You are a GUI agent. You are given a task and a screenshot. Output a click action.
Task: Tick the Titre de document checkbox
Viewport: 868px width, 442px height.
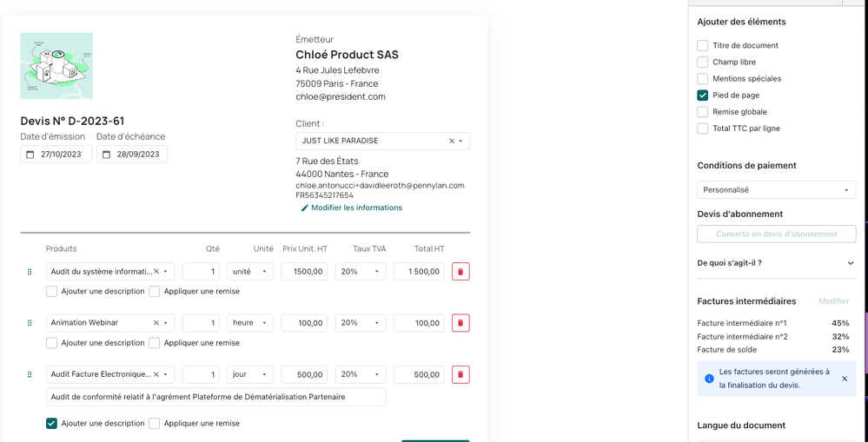click(702, 45)
